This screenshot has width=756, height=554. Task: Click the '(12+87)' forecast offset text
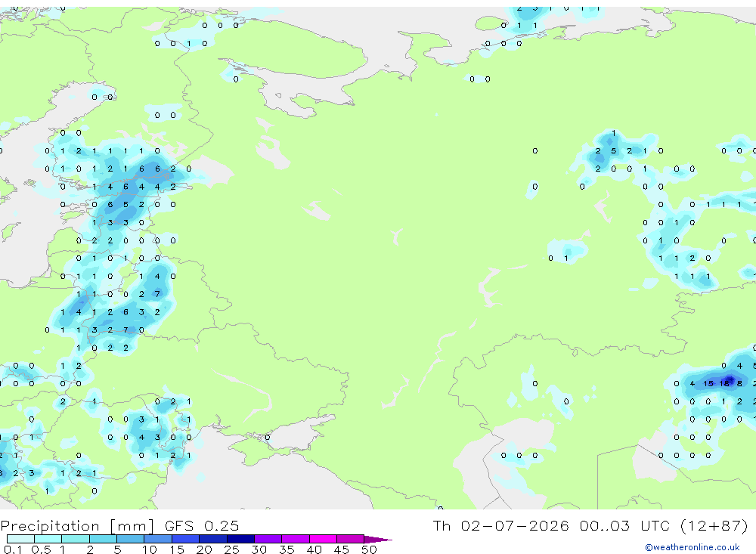[714, 525]
